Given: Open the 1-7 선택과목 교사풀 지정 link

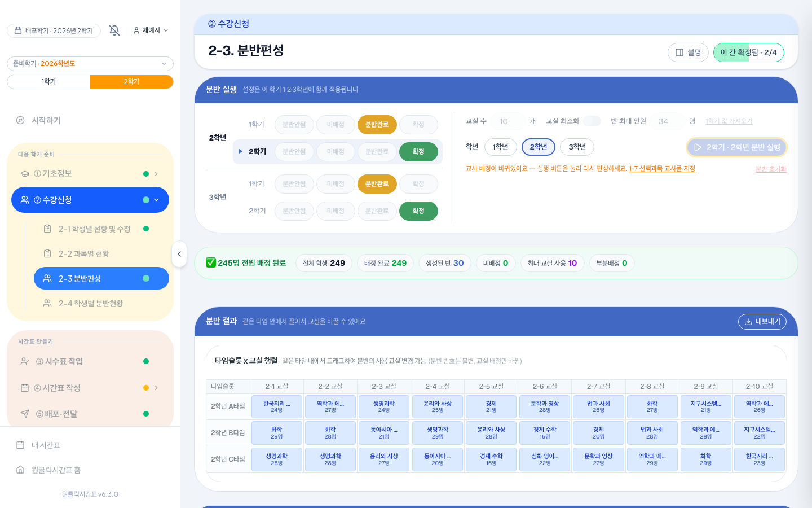Looking at the screenshot, I should pyautogui.click(x=662, y=169).
